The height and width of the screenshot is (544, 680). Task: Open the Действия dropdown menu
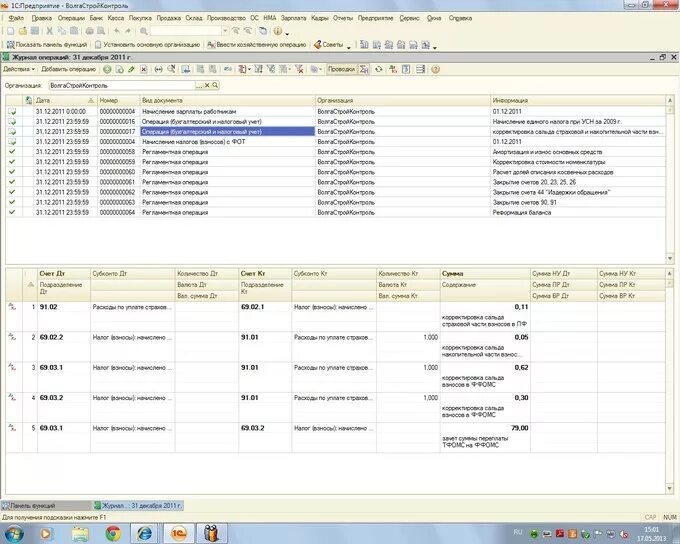pos(19,69)
